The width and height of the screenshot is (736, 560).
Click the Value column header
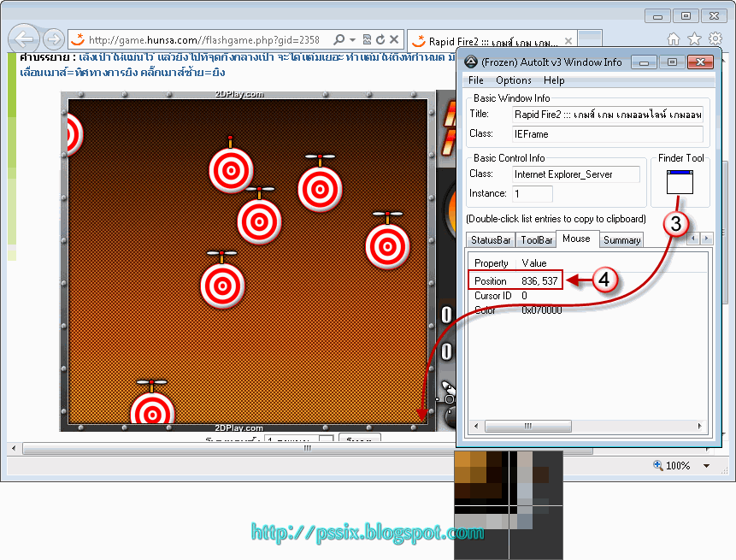(534, 263)
